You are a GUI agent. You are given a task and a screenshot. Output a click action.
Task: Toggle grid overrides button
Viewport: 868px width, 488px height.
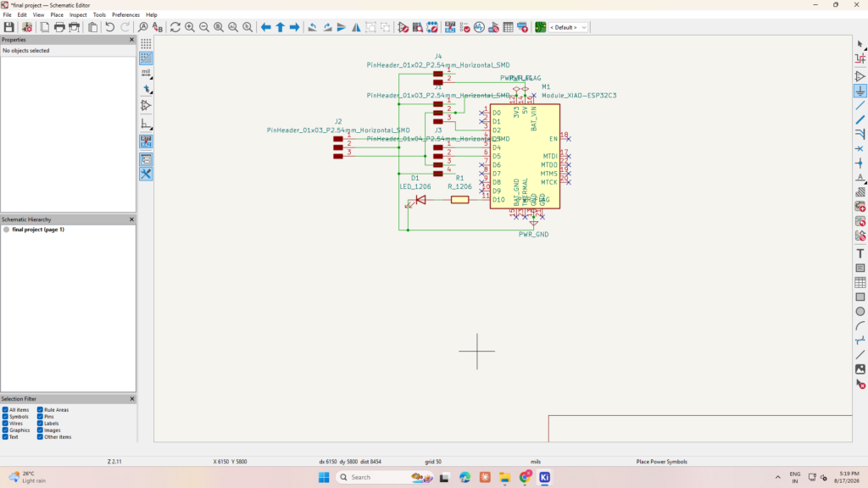tap(146, 58)
